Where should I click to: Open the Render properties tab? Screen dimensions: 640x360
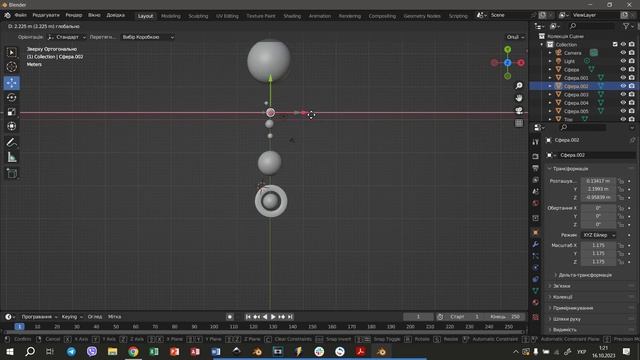point(536,157)
